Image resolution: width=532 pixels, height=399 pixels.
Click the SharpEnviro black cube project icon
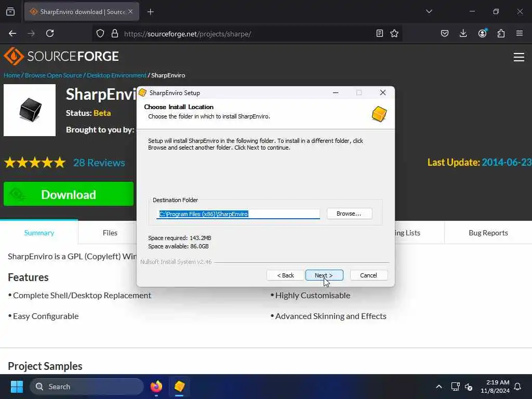click(x=30, y=110)
